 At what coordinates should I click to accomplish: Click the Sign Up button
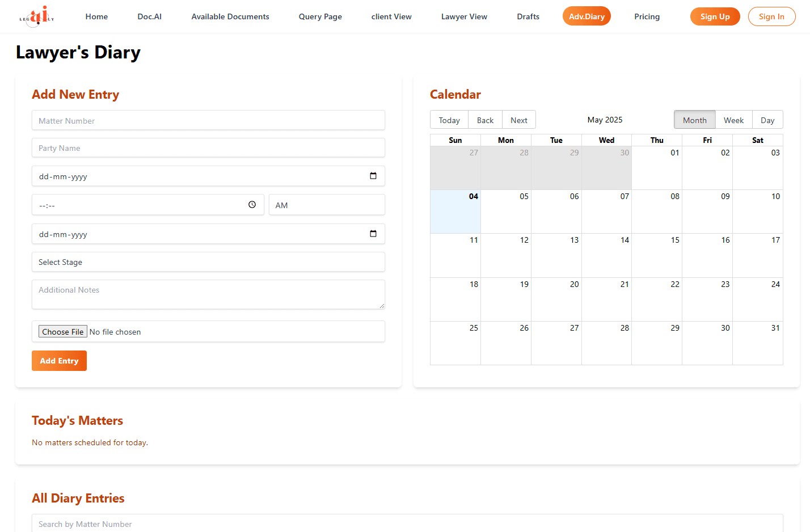[715, 16]
